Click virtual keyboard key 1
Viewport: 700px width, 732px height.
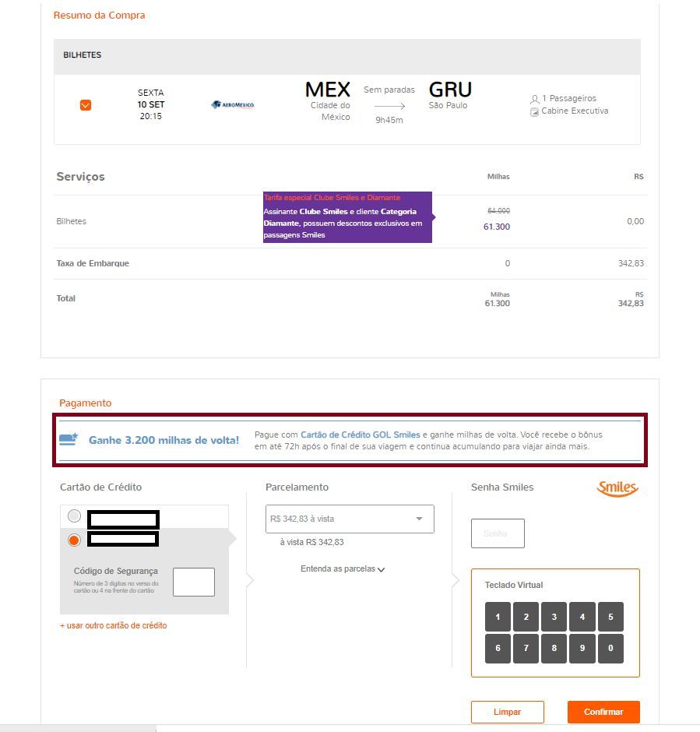498,617
